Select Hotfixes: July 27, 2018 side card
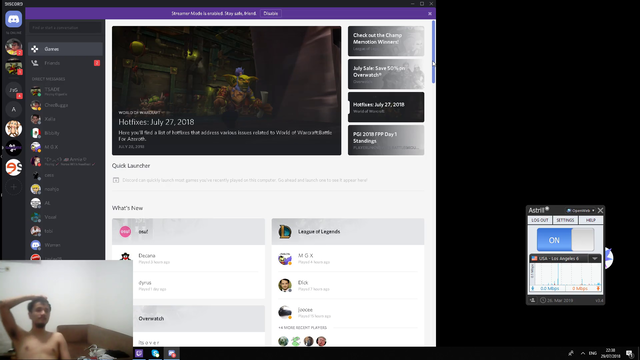 [x=386, y=107]
